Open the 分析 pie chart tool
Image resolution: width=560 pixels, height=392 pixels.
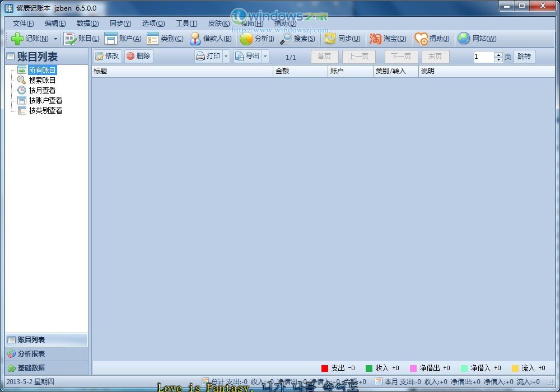click(x=246, y=39)
